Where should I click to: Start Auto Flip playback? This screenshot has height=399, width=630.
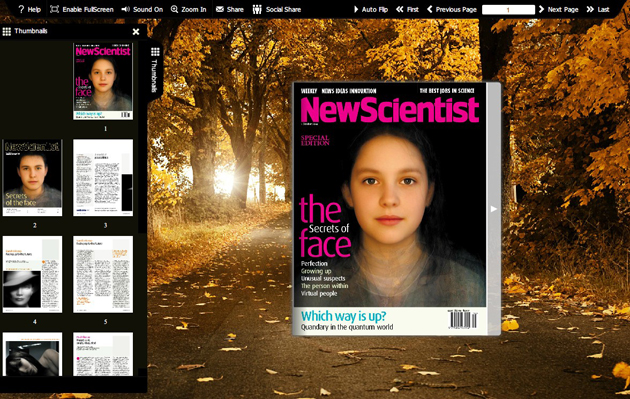pos(370,9)
